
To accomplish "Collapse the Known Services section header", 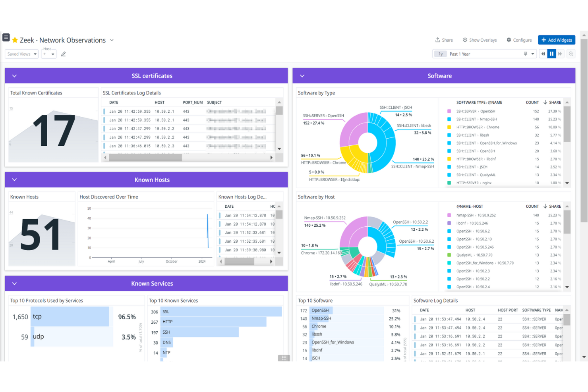I will tap(15, 284).
